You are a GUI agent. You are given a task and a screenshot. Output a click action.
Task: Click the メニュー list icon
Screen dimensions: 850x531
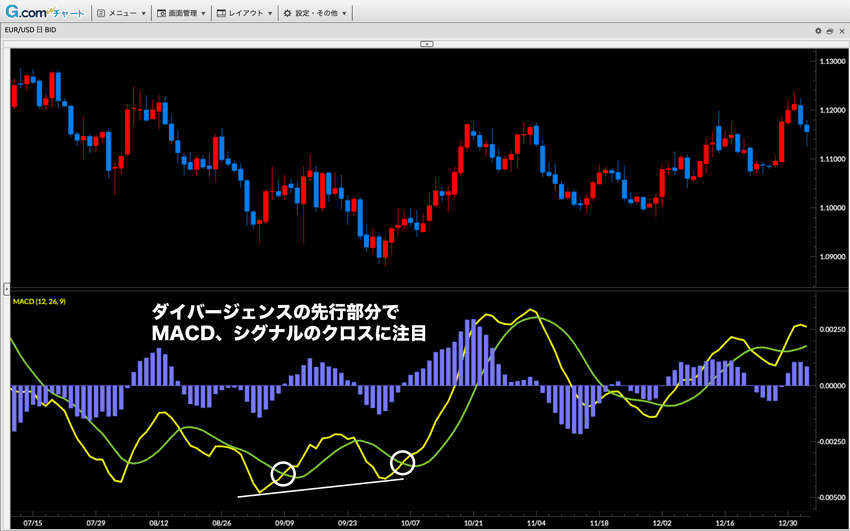tap(101, 14)
